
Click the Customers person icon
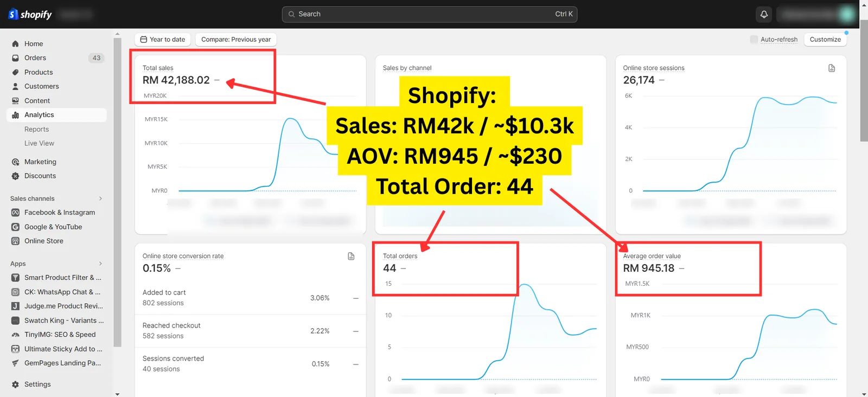click(15, 86)
